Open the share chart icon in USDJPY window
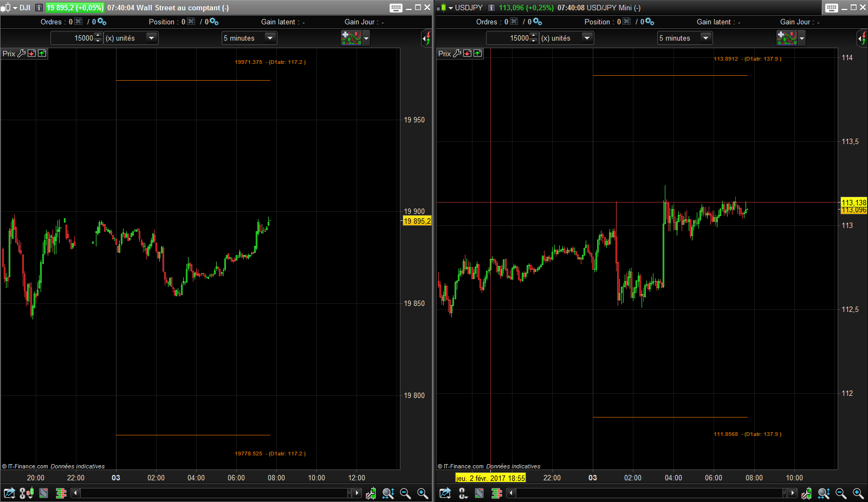The height and width of the screenshot is (502, 868). pos(445,493)
